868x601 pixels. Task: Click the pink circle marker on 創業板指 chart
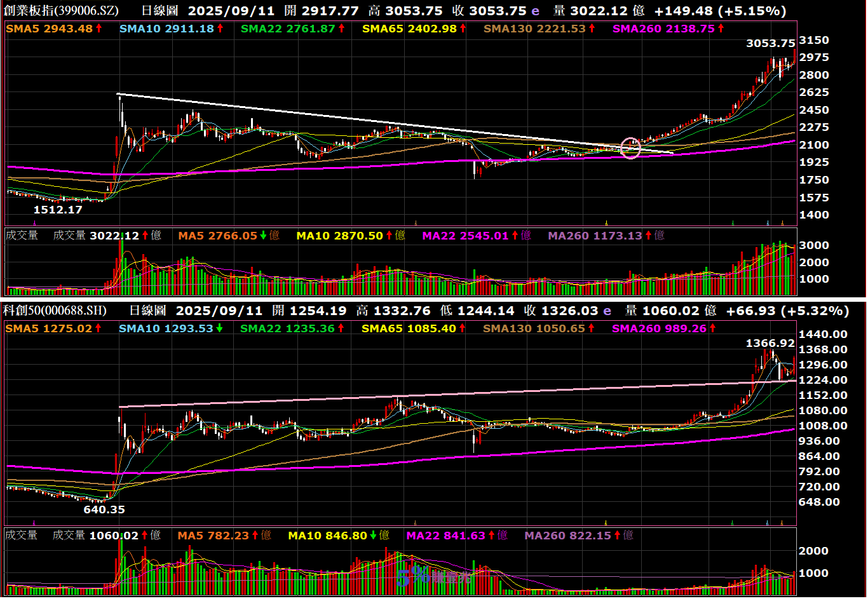[x=630, y=148]
